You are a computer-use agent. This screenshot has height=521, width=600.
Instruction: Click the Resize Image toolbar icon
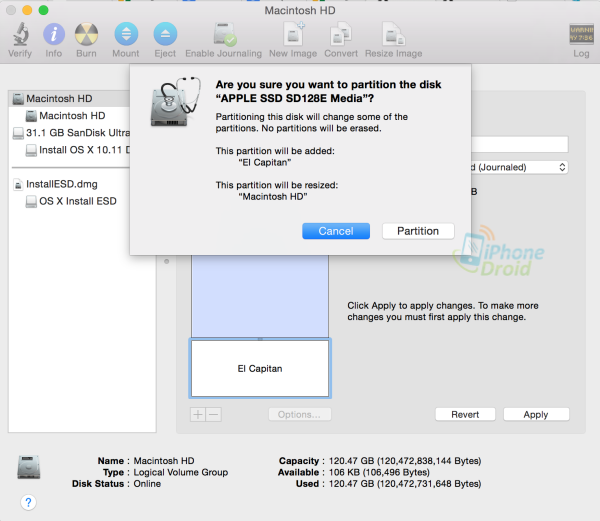[393, 36]
